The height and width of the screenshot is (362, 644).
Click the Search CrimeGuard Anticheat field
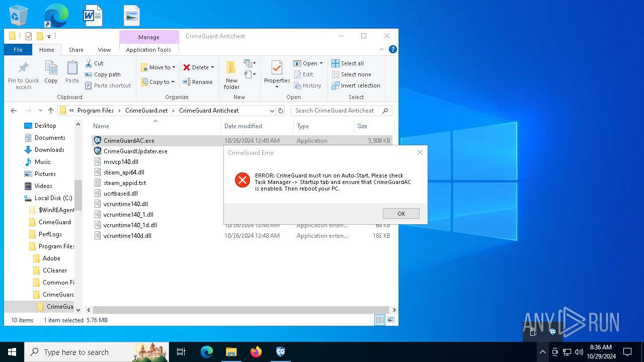tap(342, 111)
